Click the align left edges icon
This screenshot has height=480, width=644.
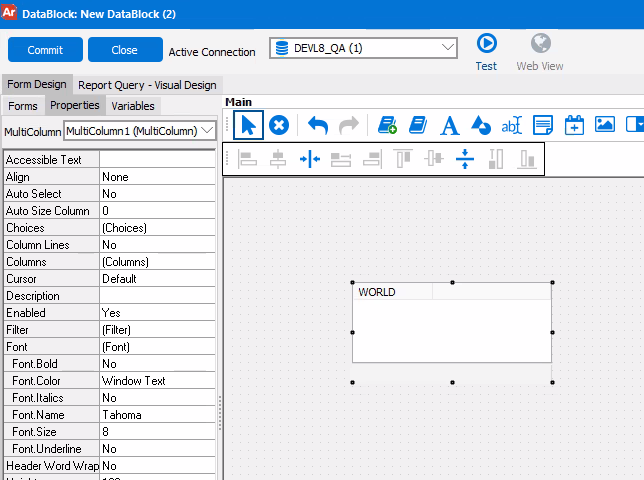[247, 159]
